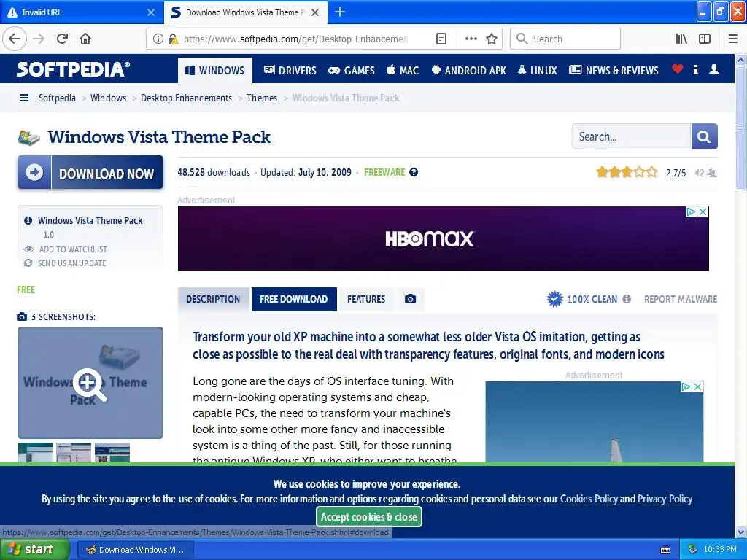This screenshot has height=560, width=747.
Task: Enlarge the Windows Vista Theme Pack screenshot
Action: (90, 382)
